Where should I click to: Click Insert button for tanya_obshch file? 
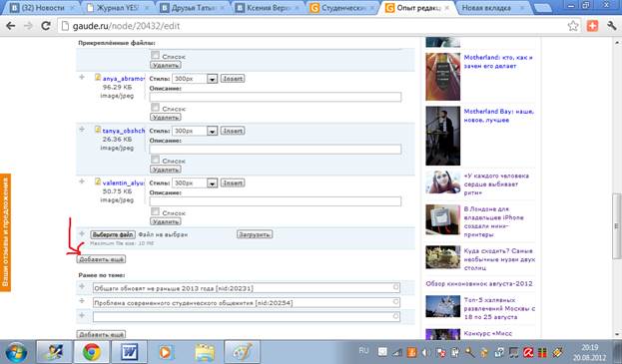pyautogui.click(x=233, y=131)
